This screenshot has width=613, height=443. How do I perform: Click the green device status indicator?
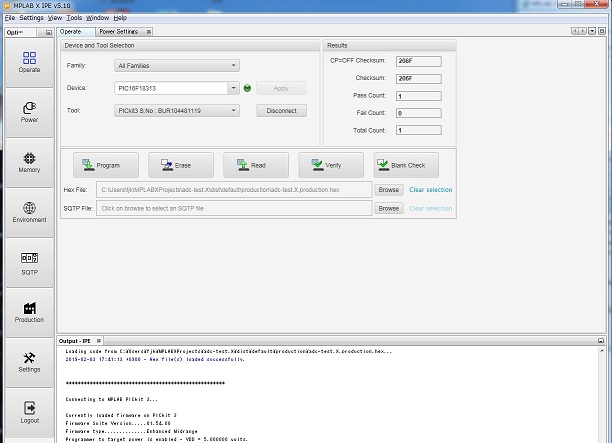tap(247, 88)
